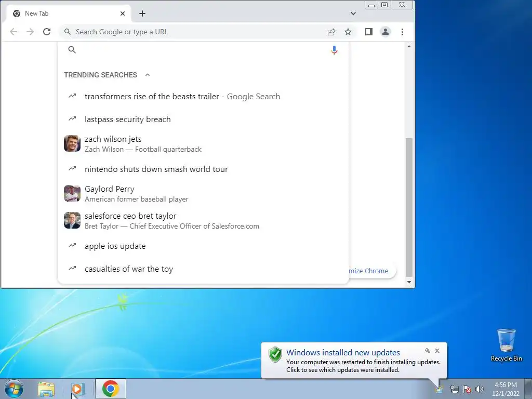Screen dimensions: 532x399
Task: Open a new tab with the plus button
Action: point(142,13)
